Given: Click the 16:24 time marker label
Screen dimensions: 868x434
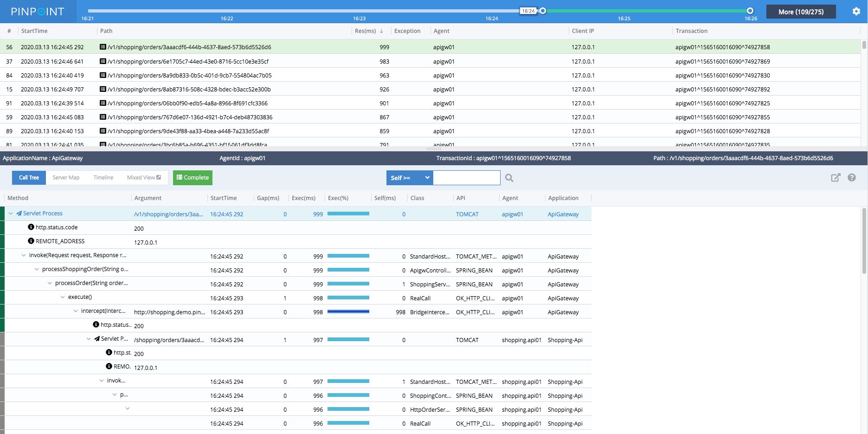Looking at the screenshot, I should [x=528, y=11].
